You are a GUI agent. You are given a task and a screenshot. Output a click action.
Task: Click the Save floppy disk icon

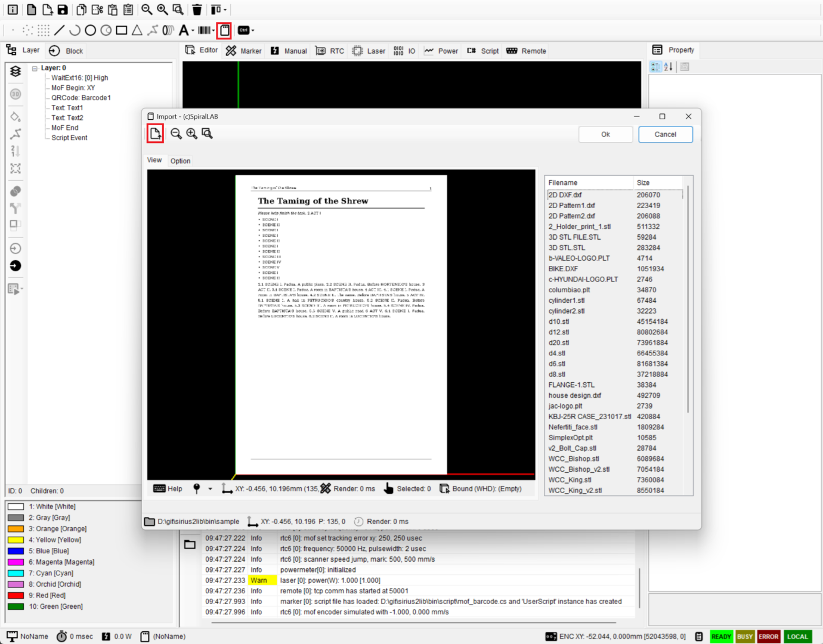coord(63,10)
